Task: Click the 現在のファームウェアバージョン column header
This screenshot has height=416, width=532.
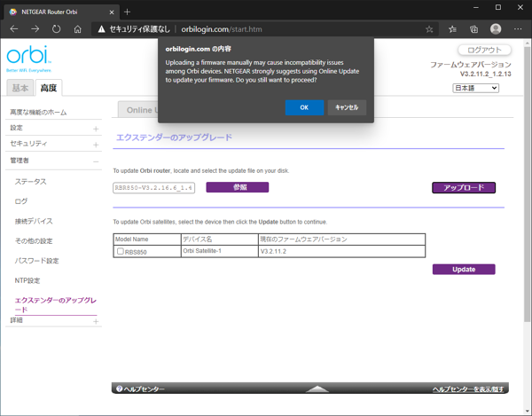Action: coord(341,239)
